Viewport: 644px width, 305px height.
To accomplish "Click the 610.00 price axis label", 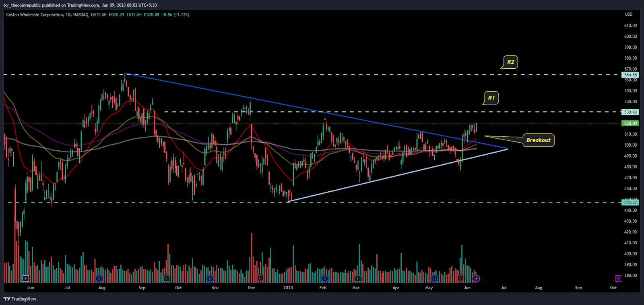I will (630, 25).
